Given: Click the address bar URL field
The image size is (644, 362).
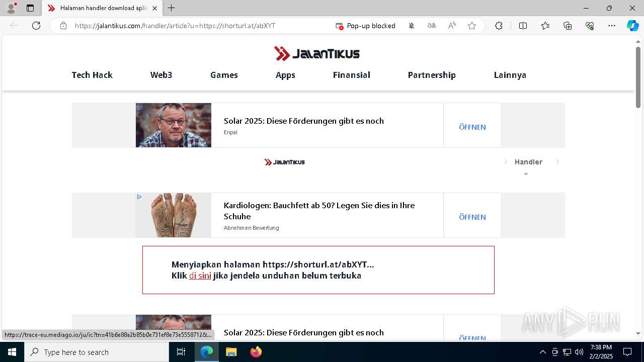Looking at the screenshot, I should tap(175, 26).
